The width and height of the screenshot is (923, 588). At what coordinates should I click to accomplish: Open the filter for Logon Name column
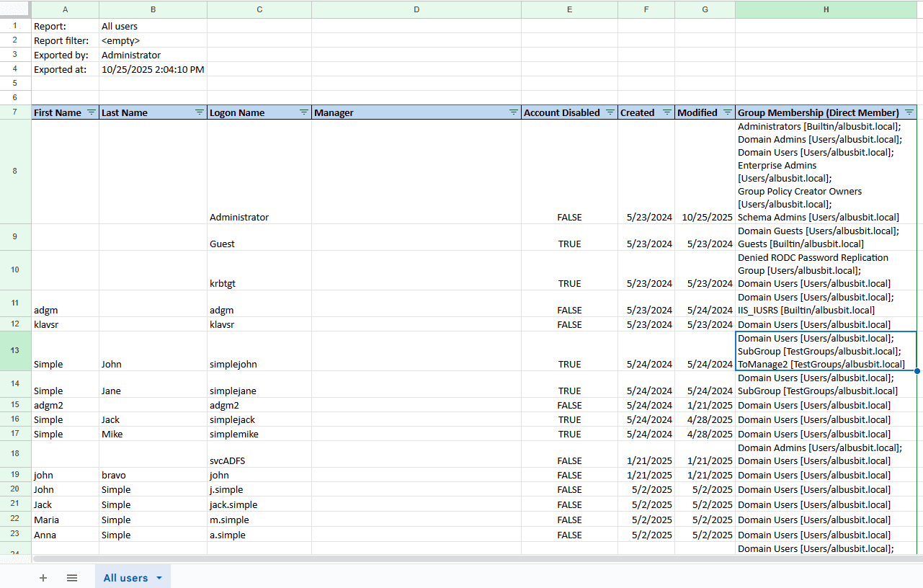(x=303, y=112)
